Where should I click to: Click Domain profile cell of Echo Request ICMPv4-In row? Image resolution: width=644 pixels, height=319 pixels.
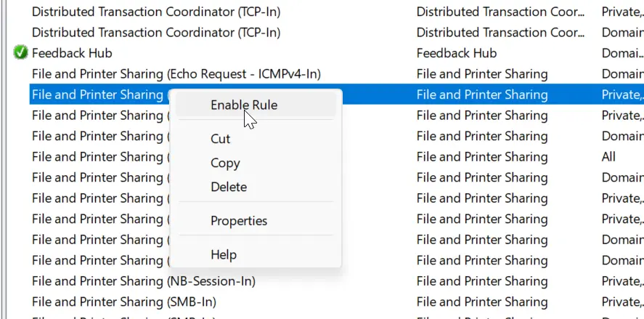pyautogui.click(x=623, y=74)
